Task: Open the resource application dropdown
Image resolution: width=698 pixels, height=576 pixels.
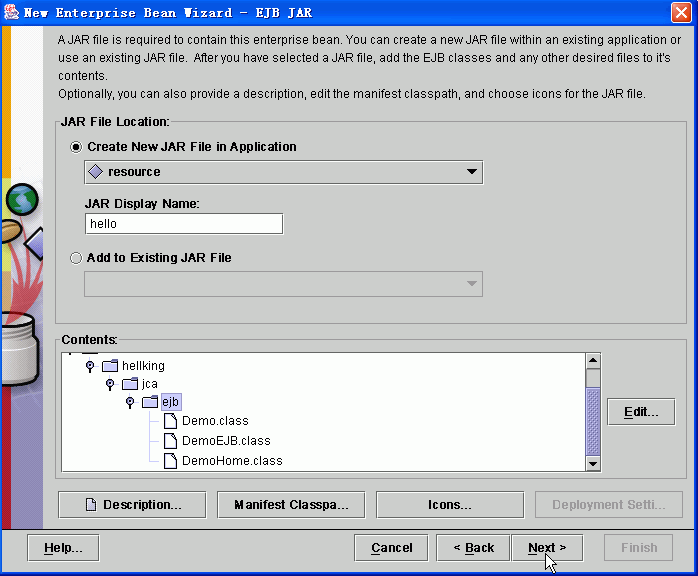Action: (x=284, y=172)
